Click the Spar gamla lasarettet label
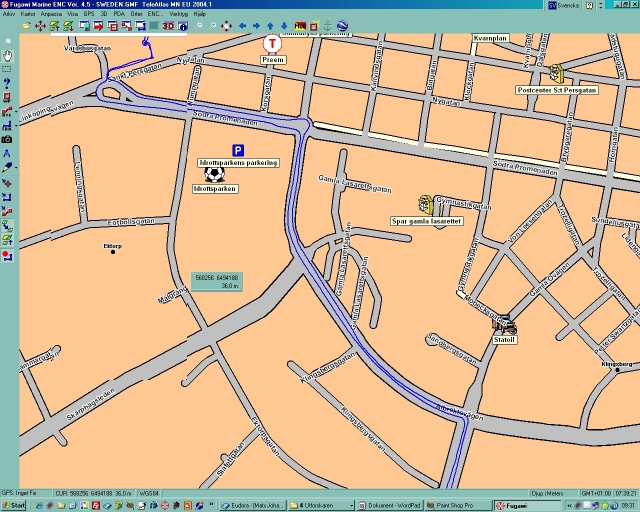Screen dimensions: 640x512 427,221
